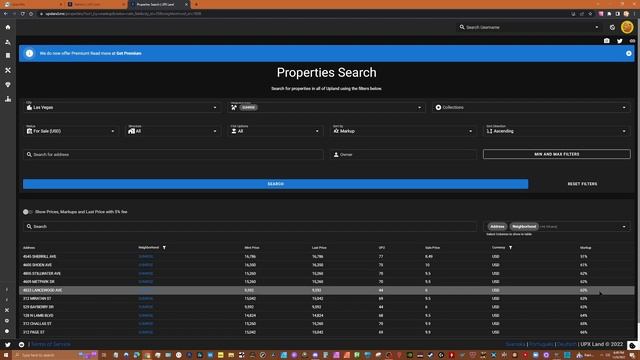
Task: Select the 4545 SHERRILL AVE row
Action: 327,257
